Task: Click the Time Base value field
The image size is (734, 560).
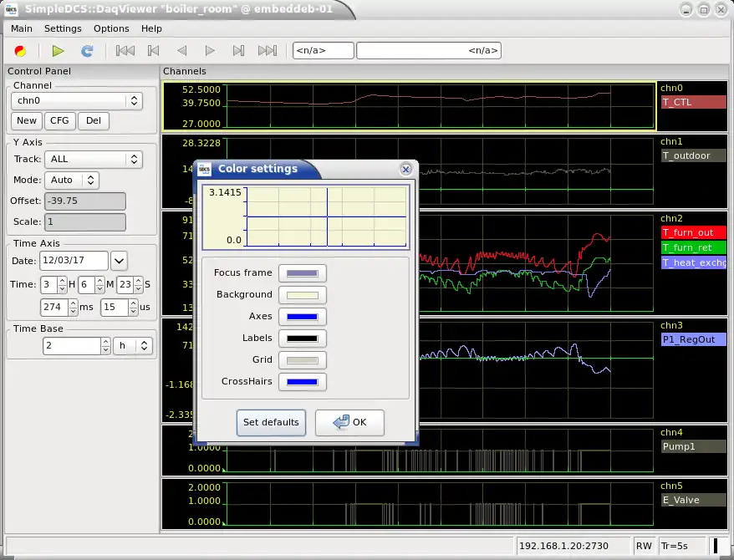Action: (72, 346)
